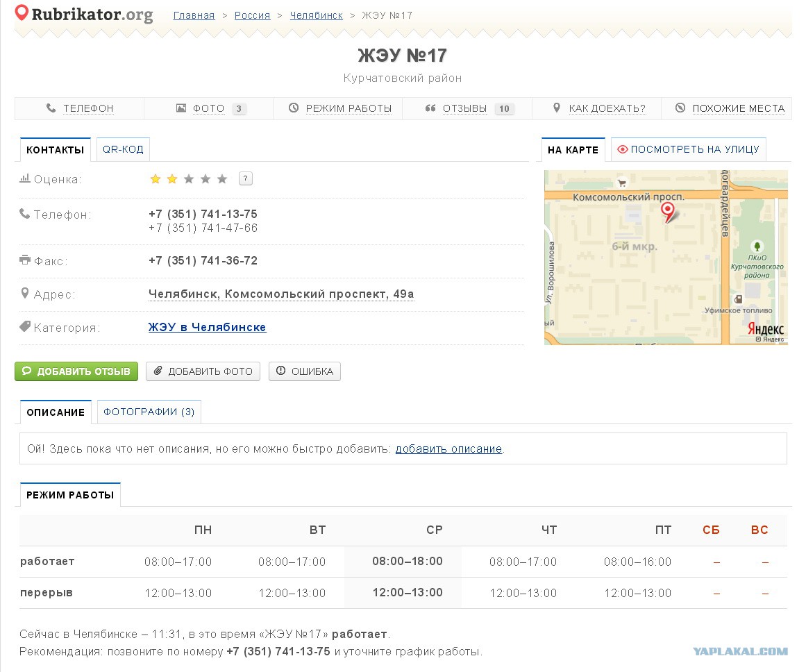Click the third rating star
Screen dimensions: 806x672
(x=189, y=179)
